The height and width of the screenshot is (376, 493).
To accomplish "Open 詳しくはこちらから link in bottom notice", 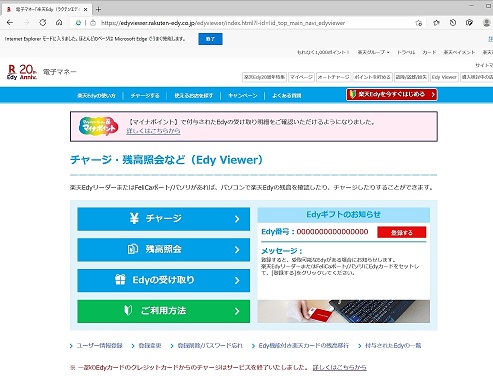I will pyautogui.click(x=339, y=367).
